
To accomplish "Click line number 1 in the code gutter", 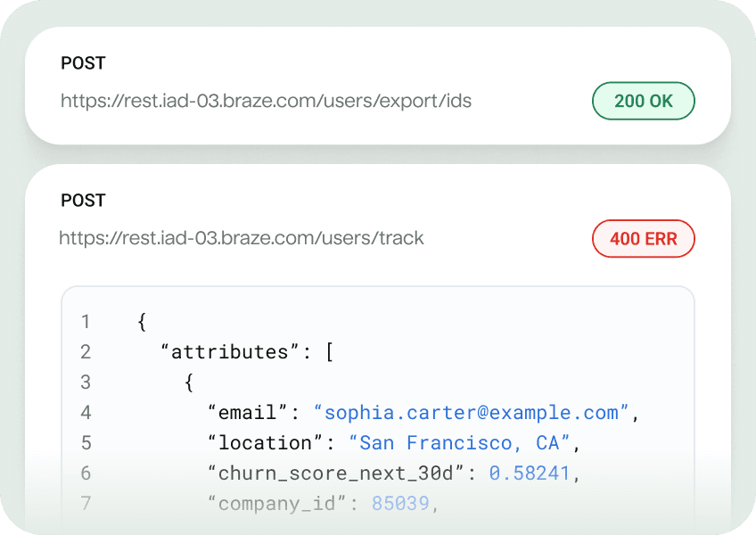I will (x=86, y=322).
